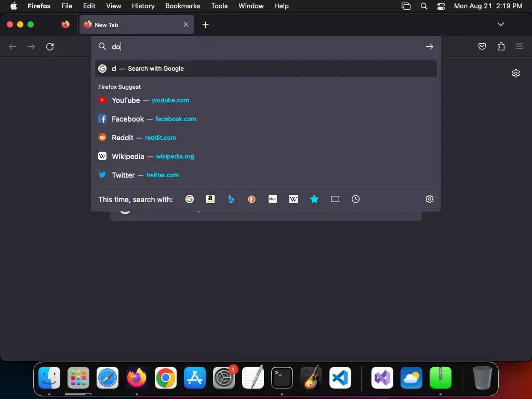Open Reddit suggestion reddit.com

[x=266, y=138]
